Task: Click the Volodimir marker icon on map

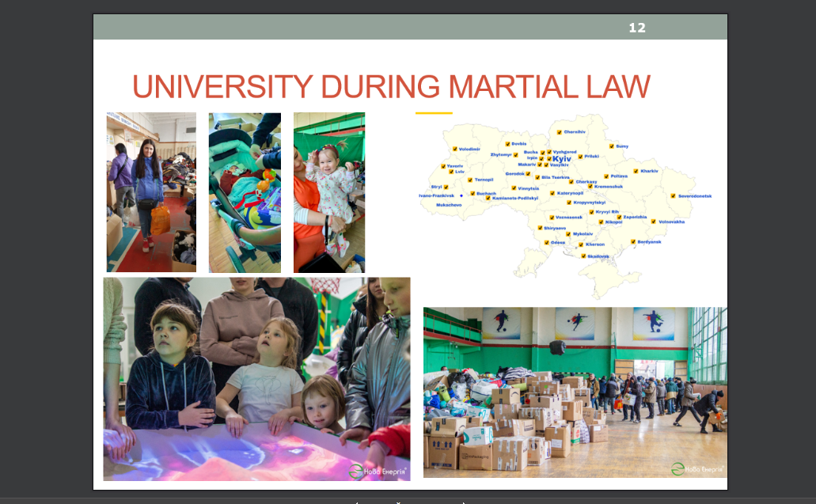Action: [x=454, y=149]
